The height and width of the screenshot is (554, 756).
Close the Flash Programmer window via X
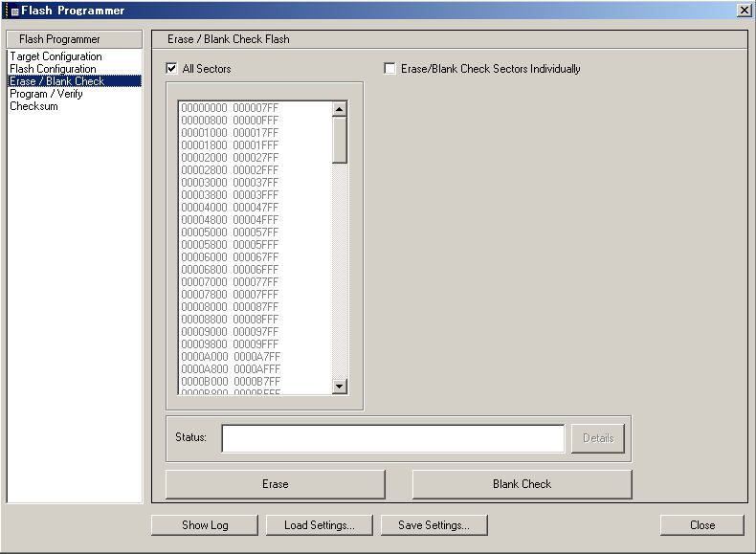tap(744, 10)
